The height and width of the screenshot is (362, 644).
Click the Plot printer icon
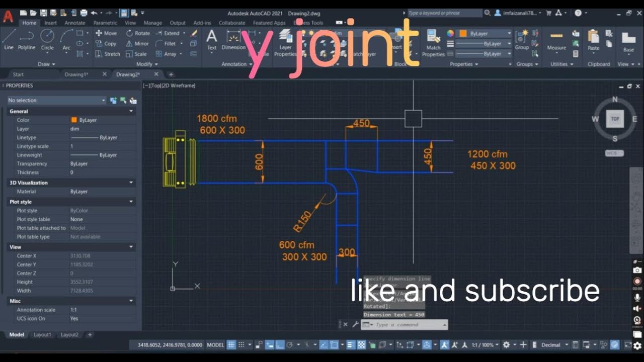tap(84, 13)
